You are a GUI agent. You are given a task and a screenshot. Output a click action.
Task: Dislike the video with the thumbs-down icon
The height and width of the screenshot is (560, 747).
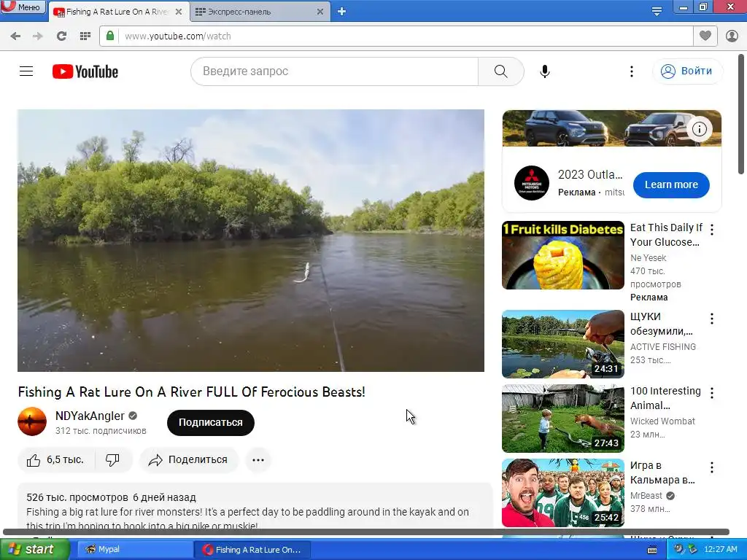coord(112,460)
